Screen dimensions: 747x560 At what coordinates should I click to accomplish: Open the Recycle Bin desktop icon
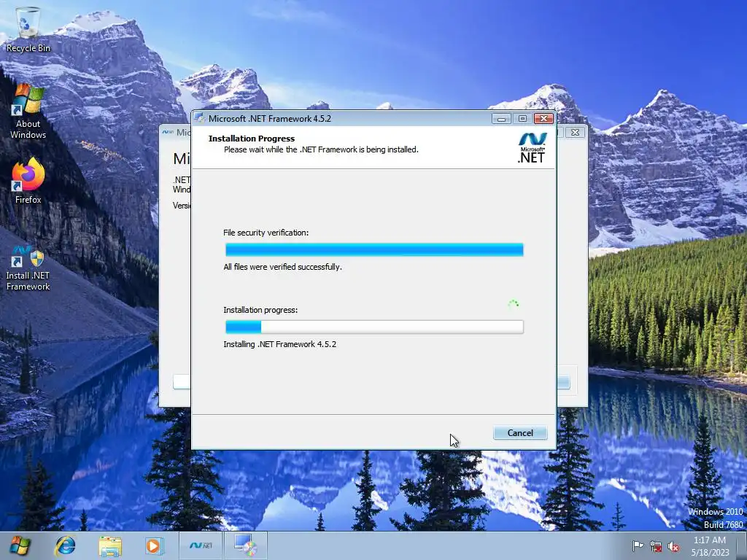pos(28,29)
